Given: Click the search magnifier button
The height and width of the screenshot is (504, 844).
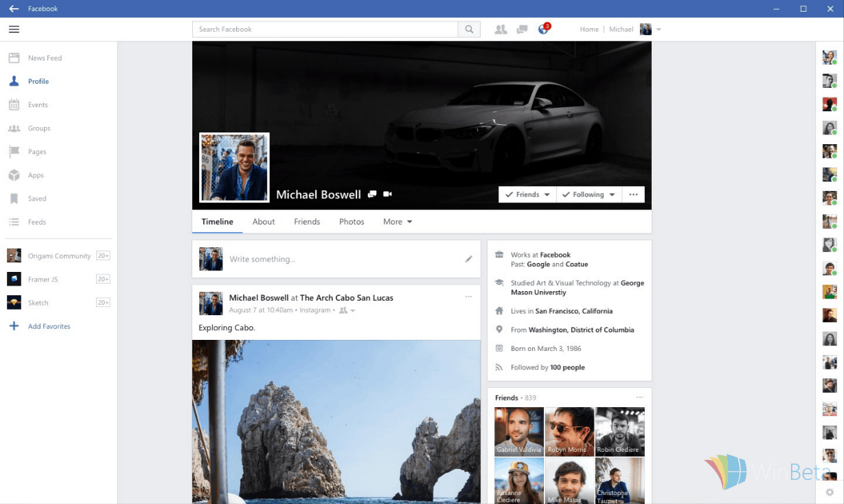Looking at the screenshot, I should [x=469, y=30].
